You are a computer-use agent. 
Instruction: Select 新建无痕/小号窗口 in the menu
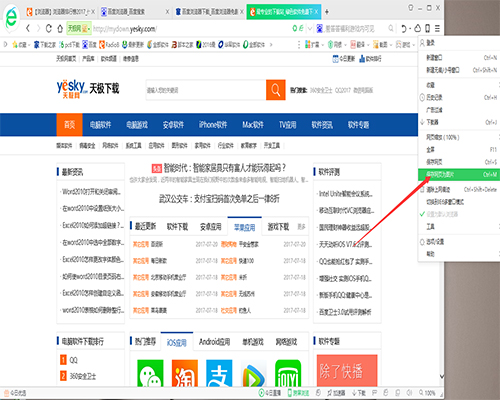pyautogui.click(x=459, y=70)
